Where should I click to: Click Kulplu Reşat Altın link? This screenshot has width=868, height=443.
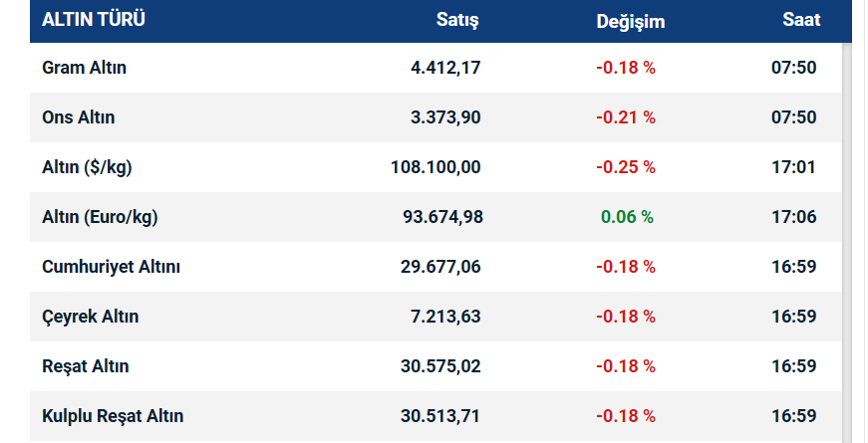click(113, 416)
